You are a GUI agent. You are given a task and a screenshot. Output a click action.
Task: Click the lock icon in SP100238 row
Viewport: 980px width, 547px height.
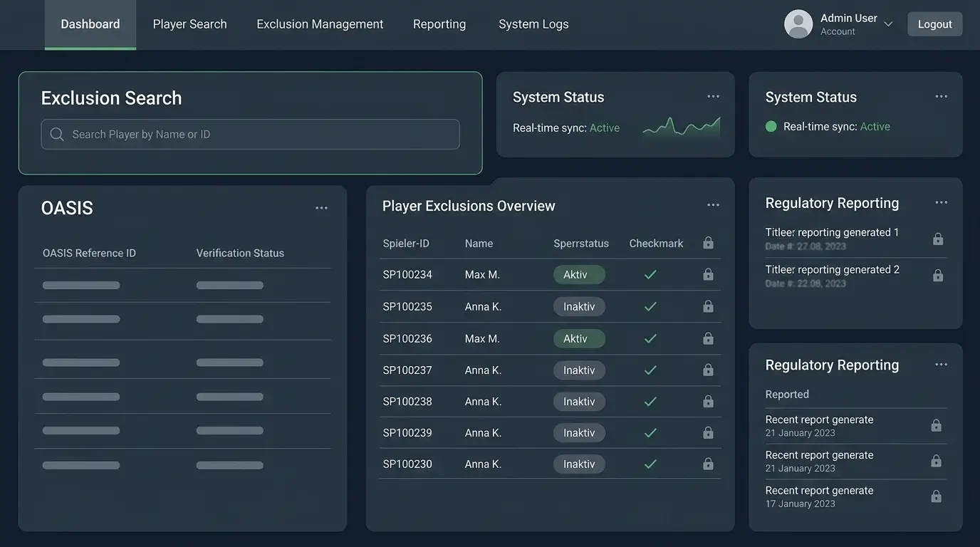pyautogui.click(x=708, y=401)
